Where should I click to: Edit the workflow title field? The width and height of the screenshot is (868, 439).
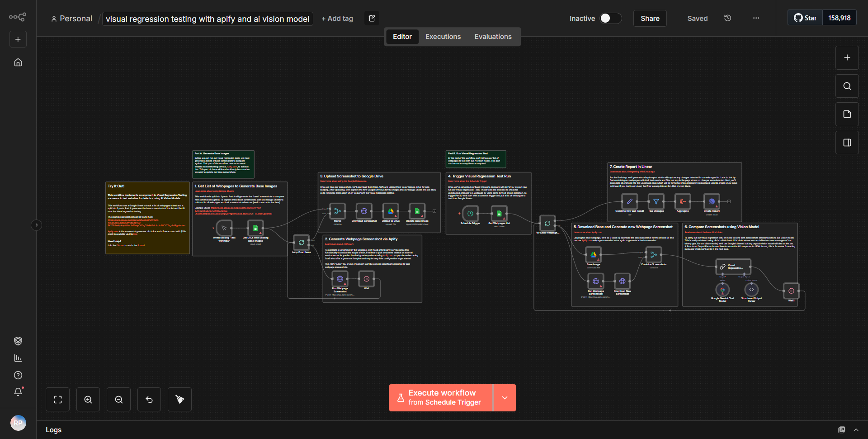coord(207,19)
